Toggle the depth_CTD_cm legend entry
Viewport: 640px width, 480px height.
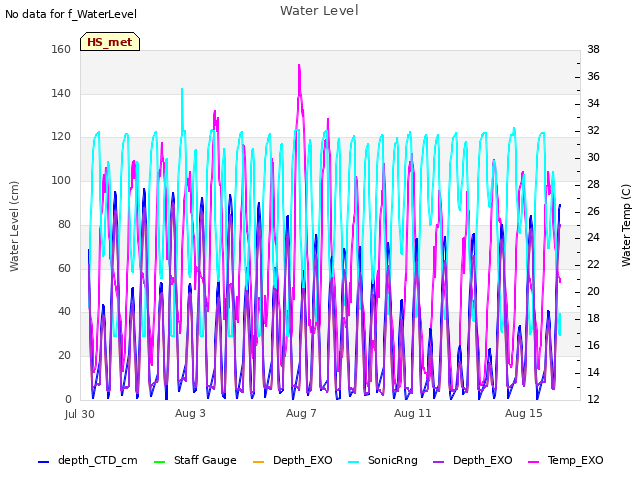88,460
